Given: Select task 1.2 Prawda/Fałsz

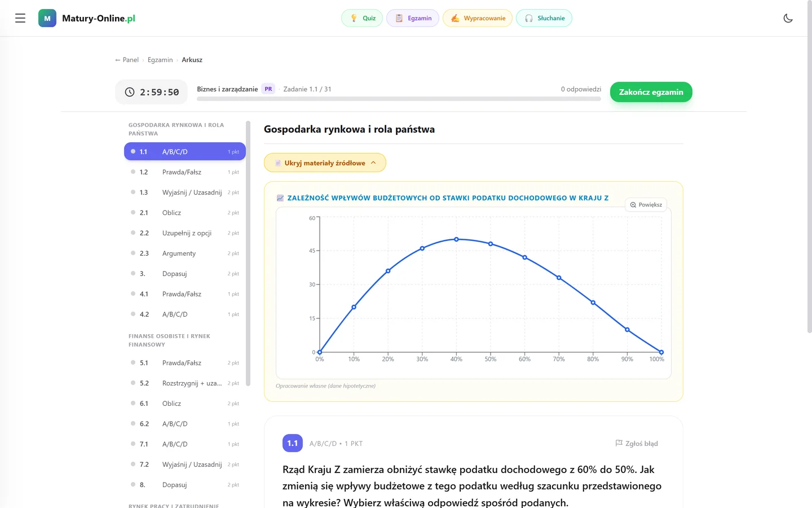Looking at the screenshot, I should (185, 172).
